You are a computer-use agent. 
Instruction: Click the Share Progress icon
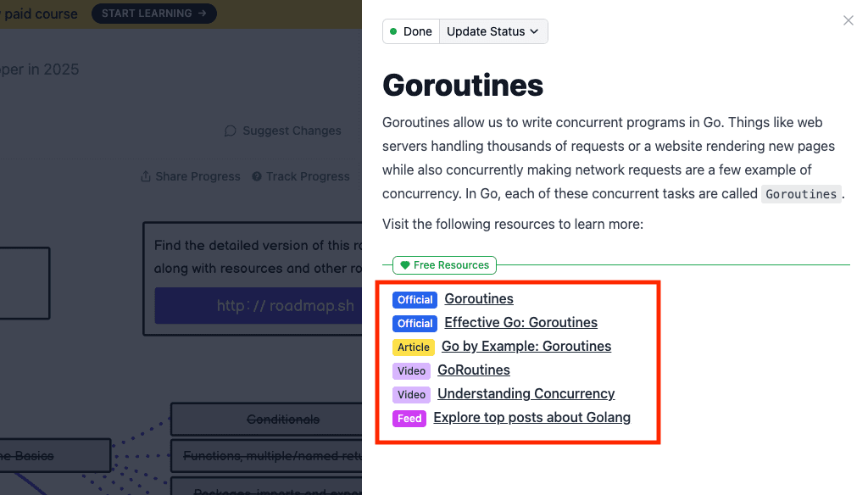(146, 176)
